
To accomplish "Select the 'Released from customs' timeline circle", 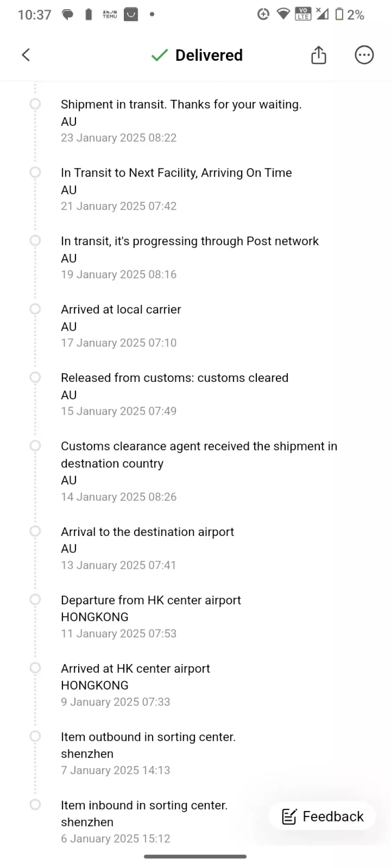I will point(35,377).
